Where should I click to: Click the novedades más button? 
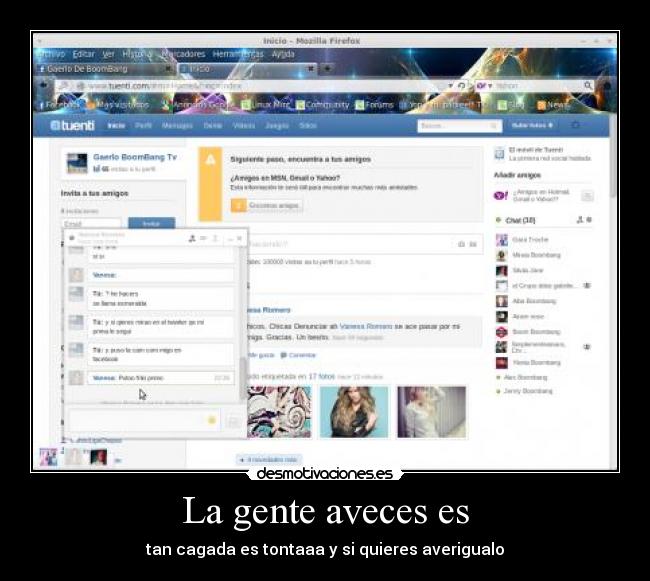[x=269, y=460]
